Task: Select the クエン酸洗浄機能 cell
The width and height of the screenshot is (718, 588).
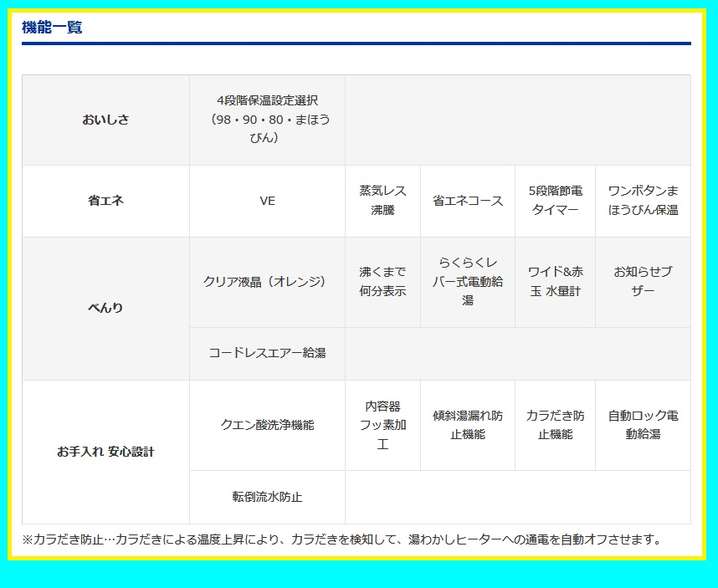Action: point(267,425)
